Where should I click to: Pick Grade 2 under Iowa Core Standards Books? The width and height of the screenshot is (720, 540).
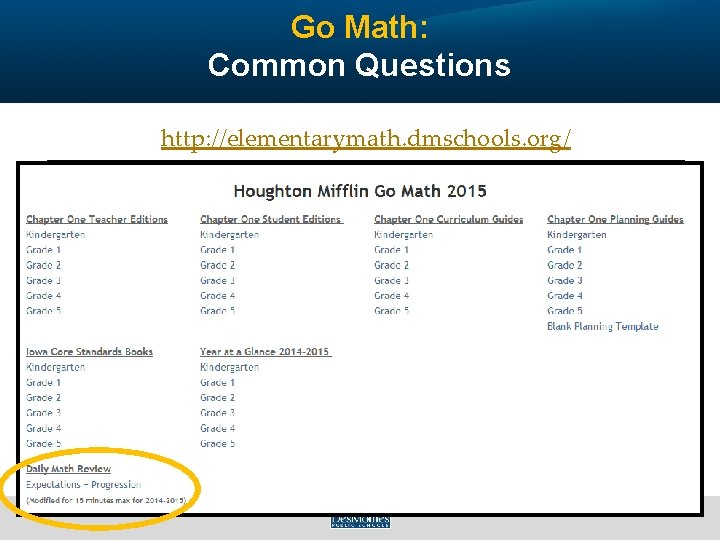[x=44, y=398]
